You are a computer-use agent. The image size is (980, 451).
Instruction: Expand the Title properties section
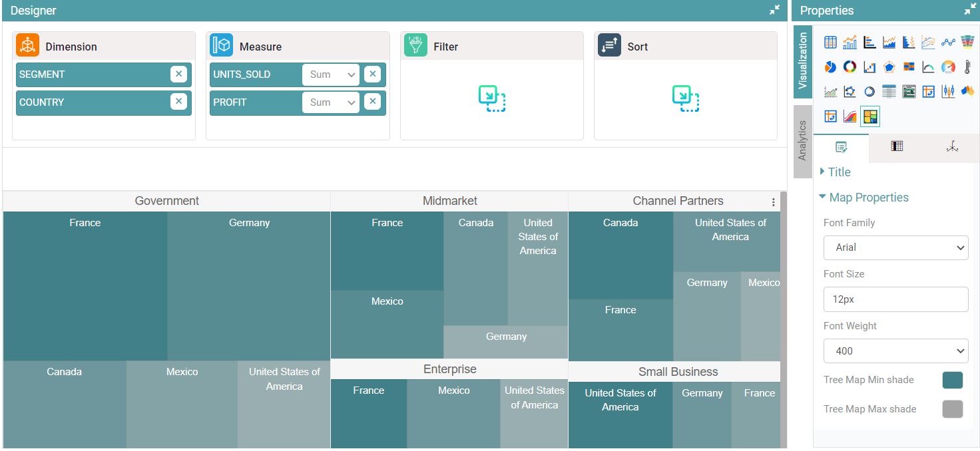[839, 172]
